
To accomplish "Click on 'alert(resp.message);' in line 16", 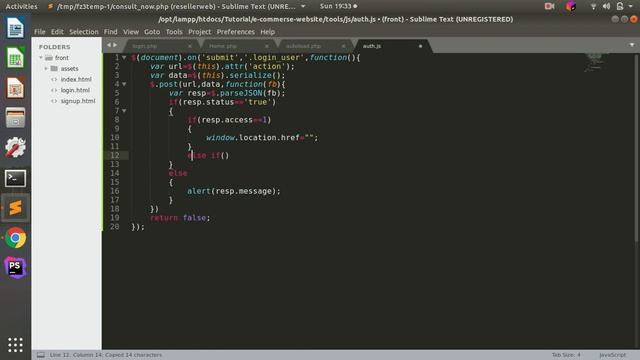I will point(234,191).
